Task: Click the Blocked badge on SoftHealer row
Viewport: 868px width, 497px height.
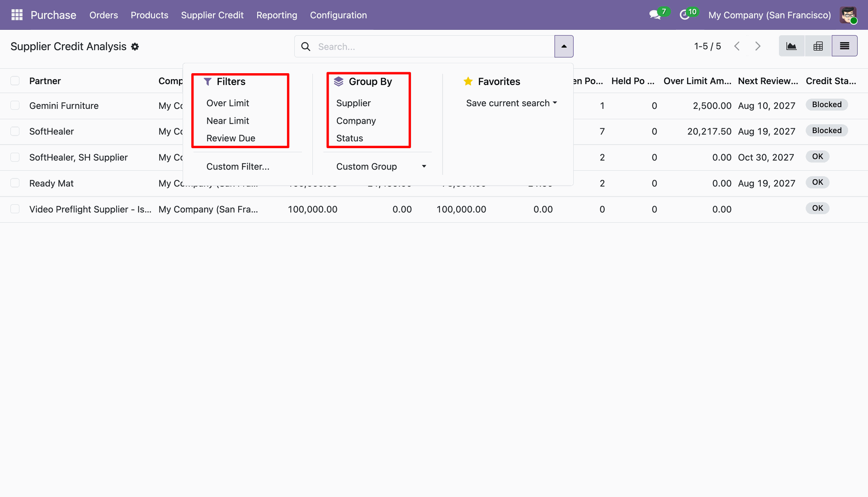Action: 826,131
